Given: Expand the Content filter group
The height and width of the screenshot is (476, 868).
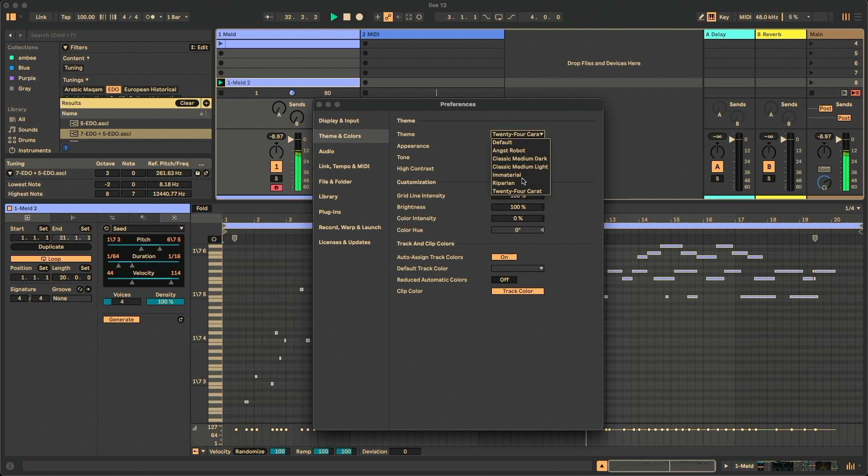Looking at the screenshot, I should tap(76, 58).
